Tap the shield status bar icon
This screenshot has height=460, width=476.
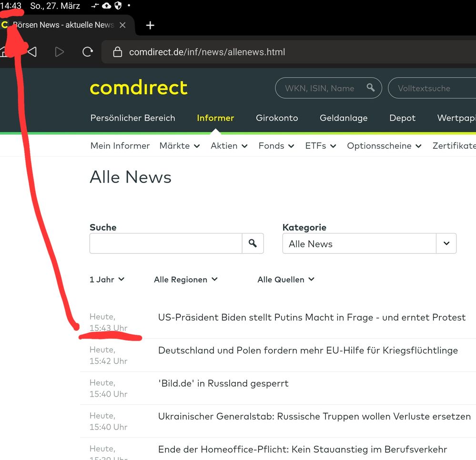point(118,5)
